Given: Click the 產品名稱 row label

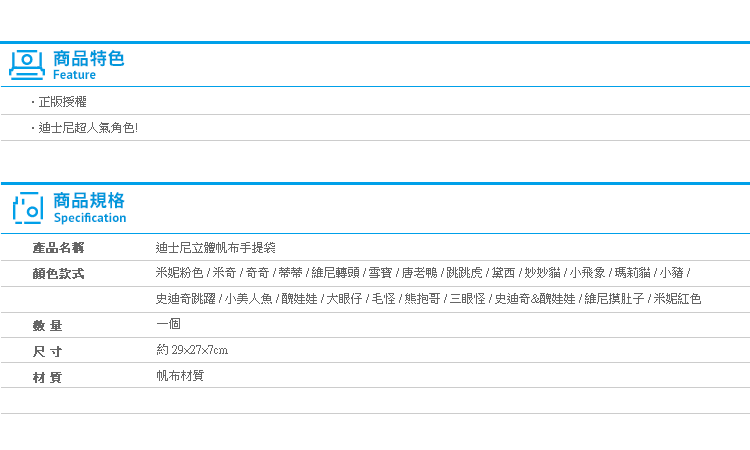Looking at the screenshot, I should [58, 248].
